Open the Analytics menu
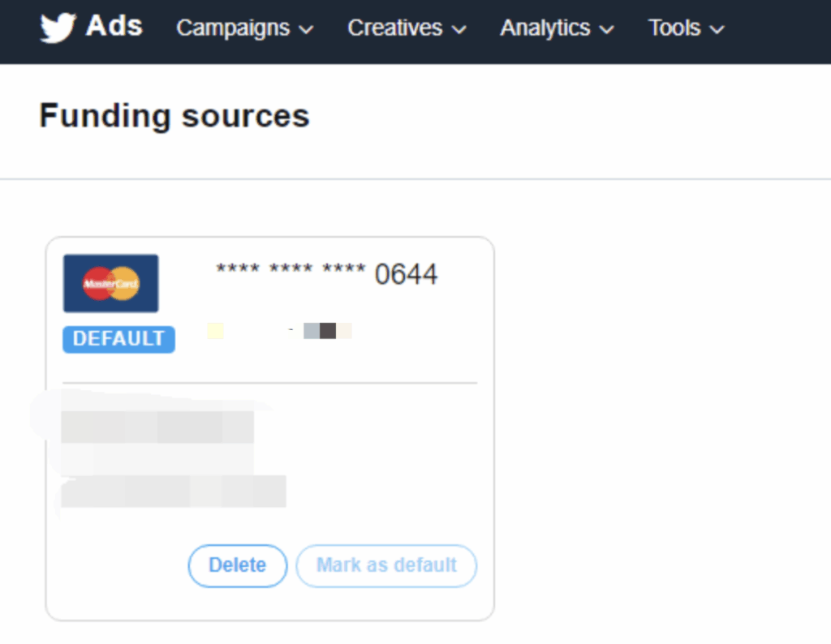Image resolution: width=831 pixels, height=644 pixels. click(x=545, y=28)
